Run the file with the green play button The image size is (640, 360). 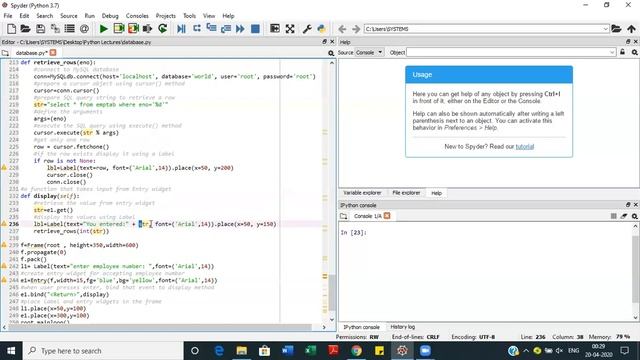coord(104,29)
